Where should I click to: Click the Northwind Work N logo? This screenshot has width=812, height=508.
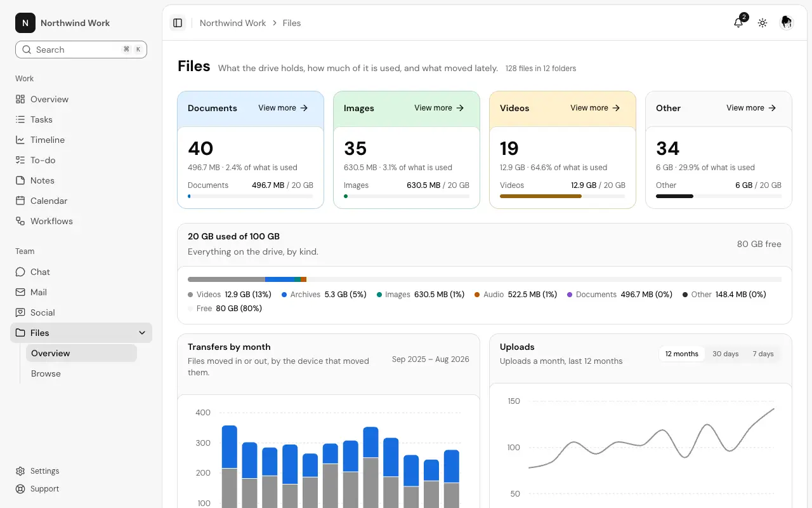point(25,23)
